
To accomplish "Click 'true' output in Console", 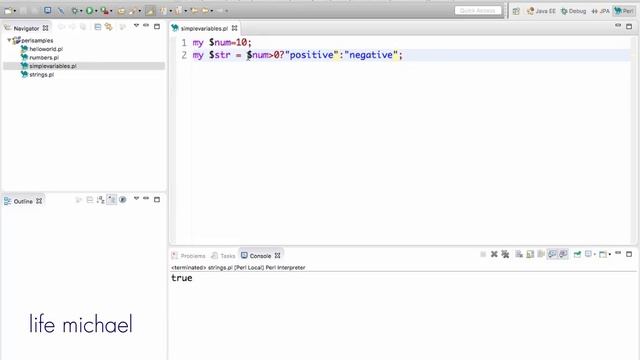I will 182,278.
